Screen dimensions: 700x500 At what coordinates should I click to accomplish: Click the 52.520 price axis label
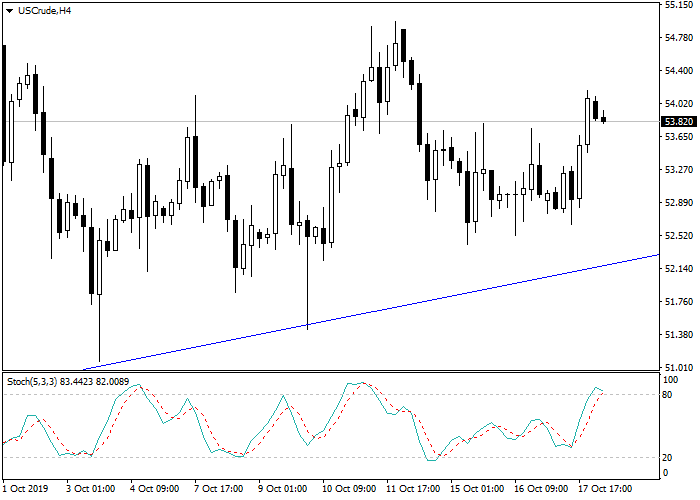point(679,236)
